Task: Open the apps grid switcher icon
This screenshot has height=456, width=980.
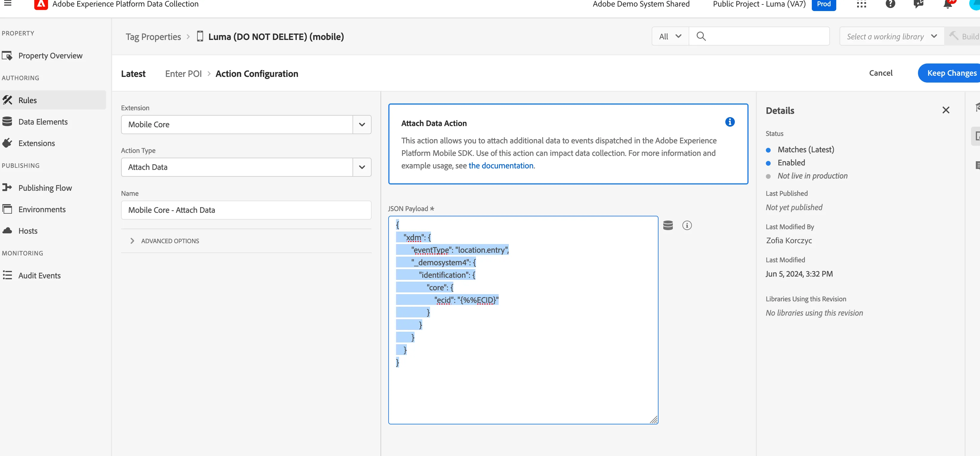Action: pos(861,4)
